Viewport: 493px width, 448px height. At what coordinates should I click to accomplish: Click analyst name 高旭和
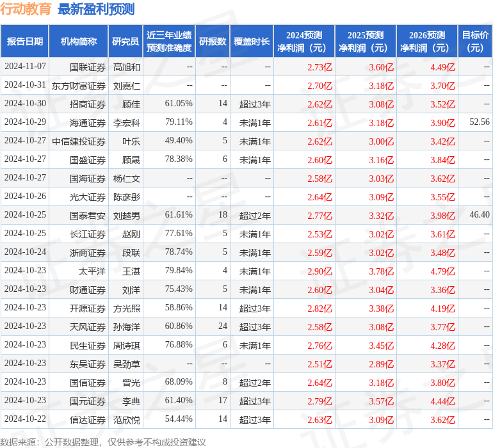pos(126,67)
